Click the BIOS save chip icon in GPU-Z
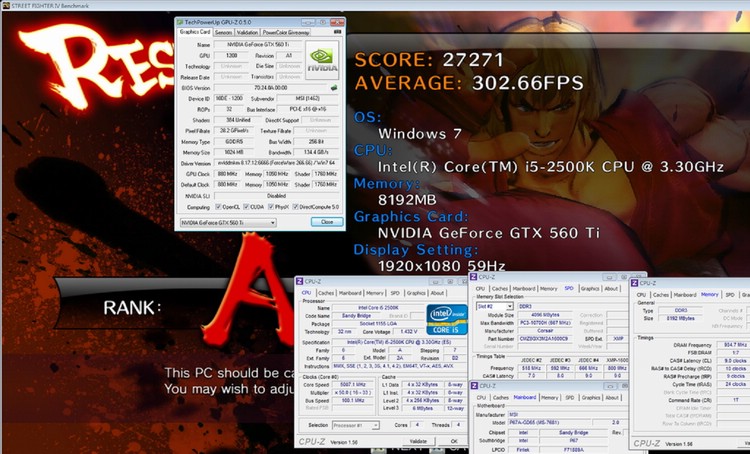The height and width of the screenshot is (454, 750). point(334,88)
